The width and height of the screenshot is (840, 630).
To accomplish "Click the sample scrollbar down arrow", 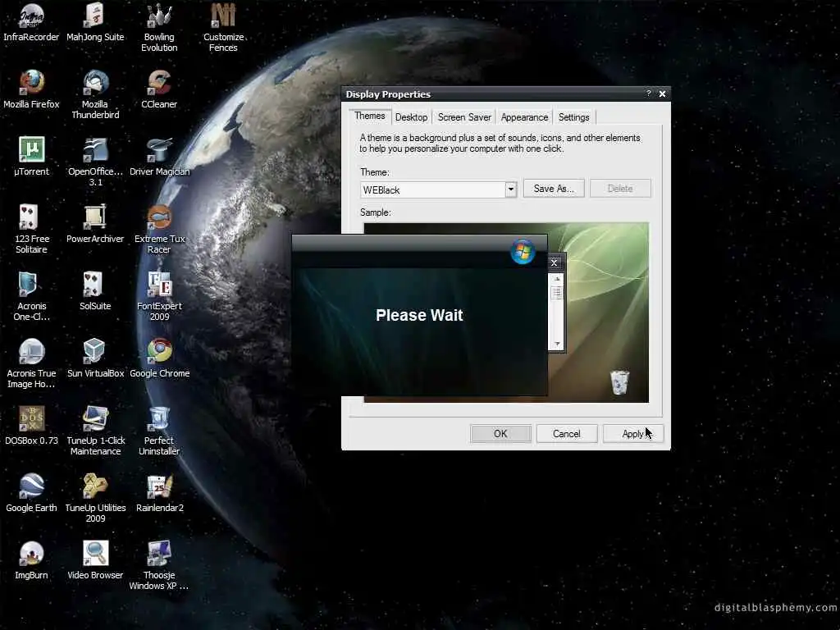I will coord(557,344).
